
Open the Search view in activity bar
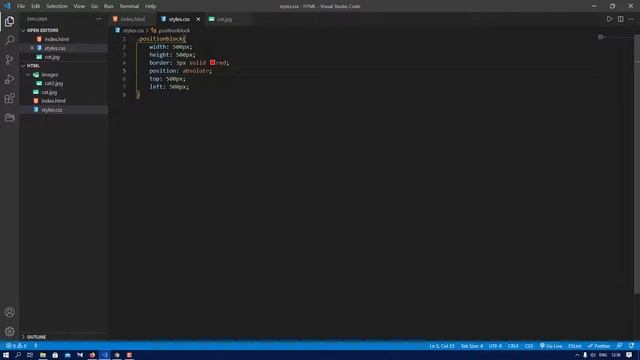(x=9, y=40)
